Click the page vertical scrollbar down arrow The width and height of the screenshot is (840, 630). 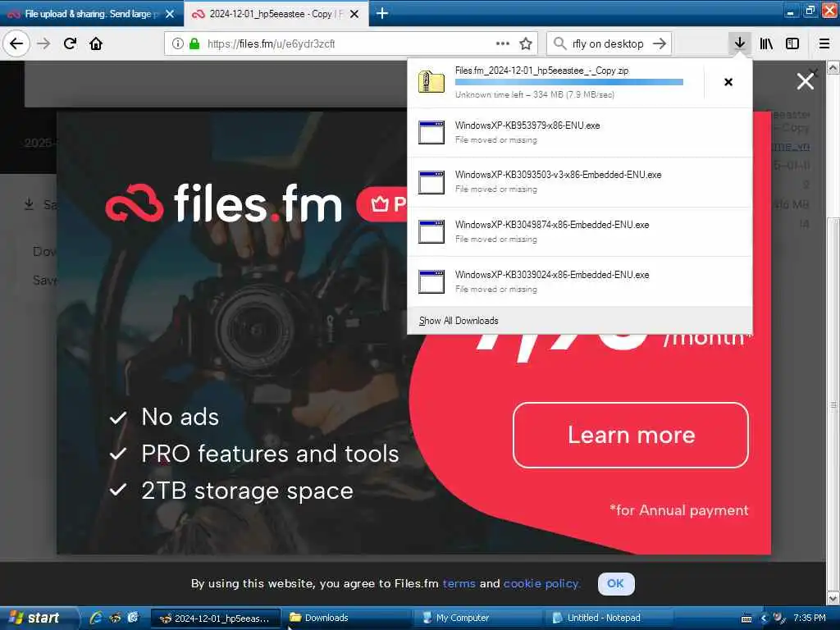(833, 597)
